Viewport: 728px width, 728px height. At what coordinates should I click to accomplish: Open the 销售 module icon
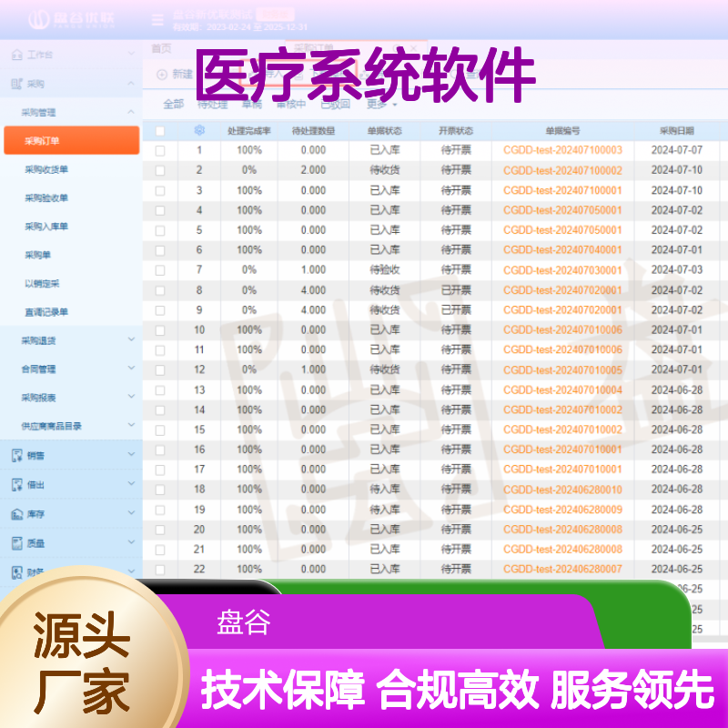point(16,456)
